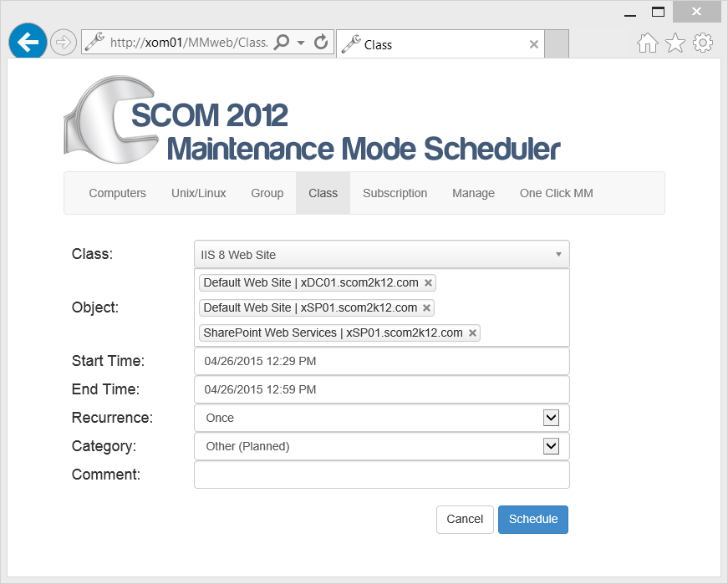728x584 pixels.
Task: Click the address bar search magnifier icon
Action: click(282, 43)
